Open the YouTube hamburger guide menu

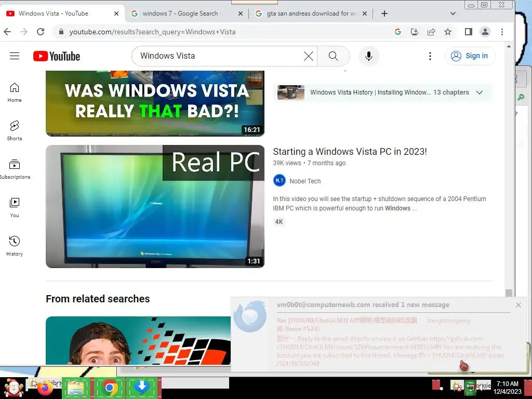point(15,56)
